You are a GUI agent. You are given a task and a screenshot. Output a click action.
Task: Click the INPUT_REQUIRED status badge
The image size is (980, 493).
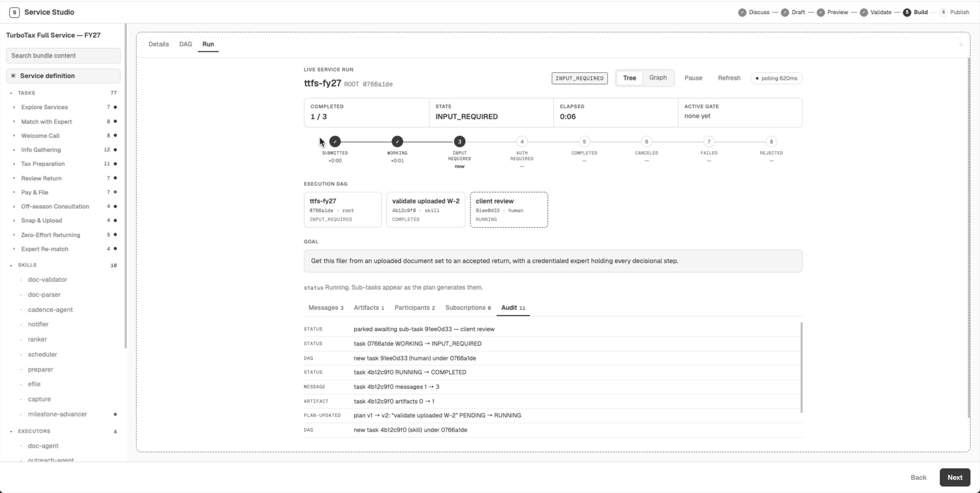[579, 78]
